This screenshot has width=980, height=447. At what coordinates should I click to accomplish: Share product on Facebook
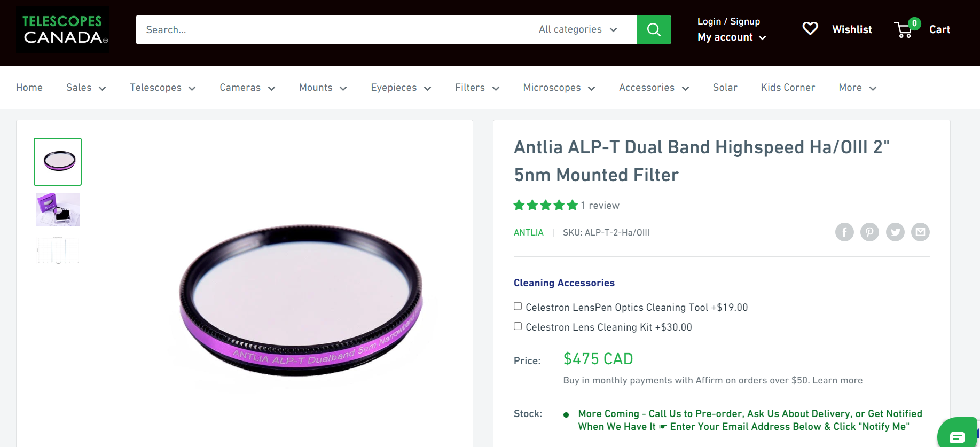pos(844,232)
